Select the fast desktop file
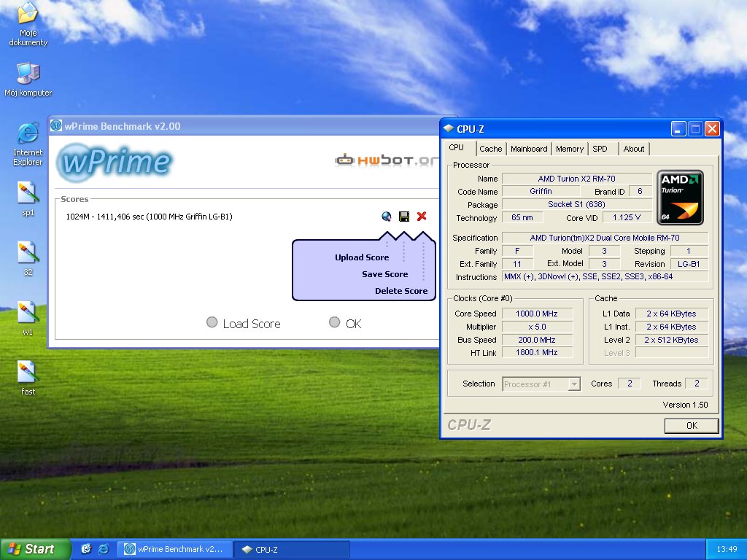Screen dimensions: 747x560 [x=28, y=378]
